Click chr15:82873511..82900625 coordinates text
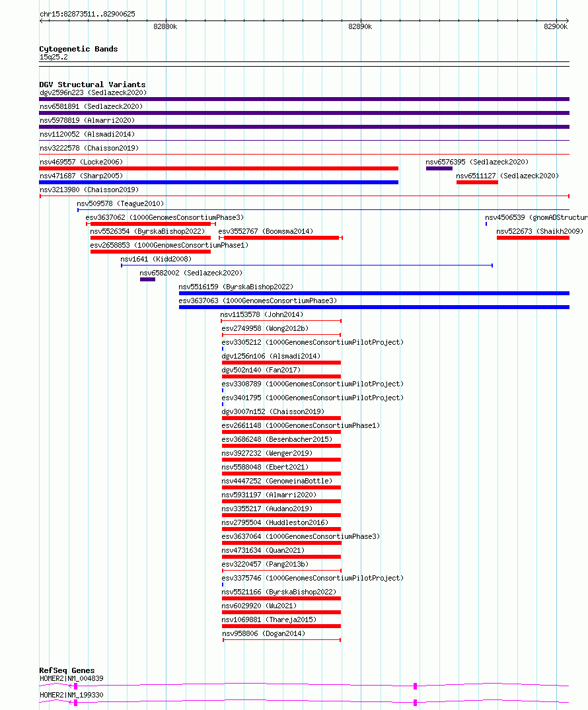This screenshot has height=710, width=588. (87, 14)
